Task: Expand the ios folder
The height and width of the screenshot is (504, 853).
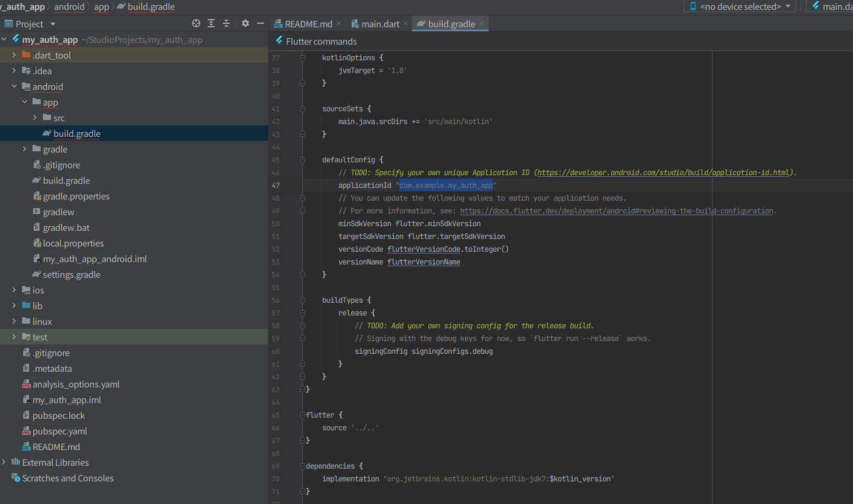Action: [x=14, y=290]
